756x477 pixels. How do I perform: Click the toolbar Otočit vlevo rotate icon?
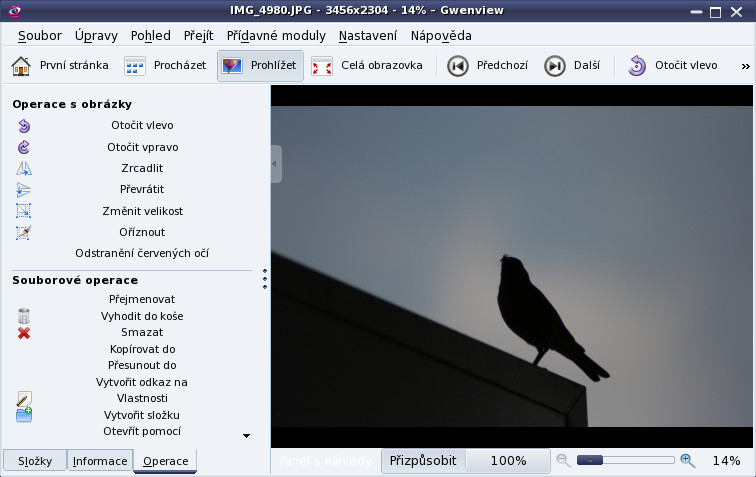coord(637,66)
